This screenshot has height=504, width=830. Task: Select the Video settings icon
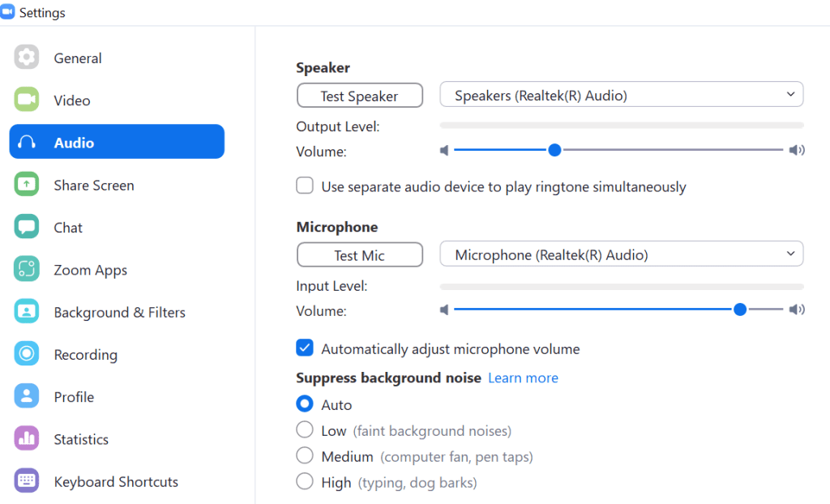[x=26, y=100]
